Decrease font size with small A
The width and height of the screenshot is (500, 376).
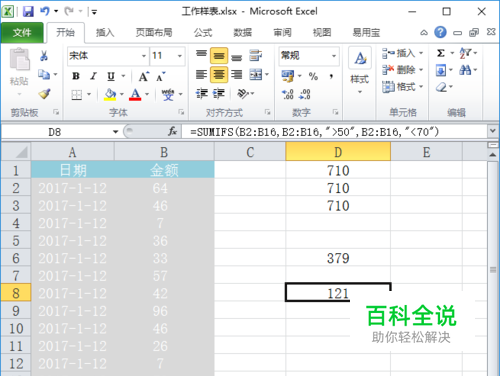click(160, 77)
